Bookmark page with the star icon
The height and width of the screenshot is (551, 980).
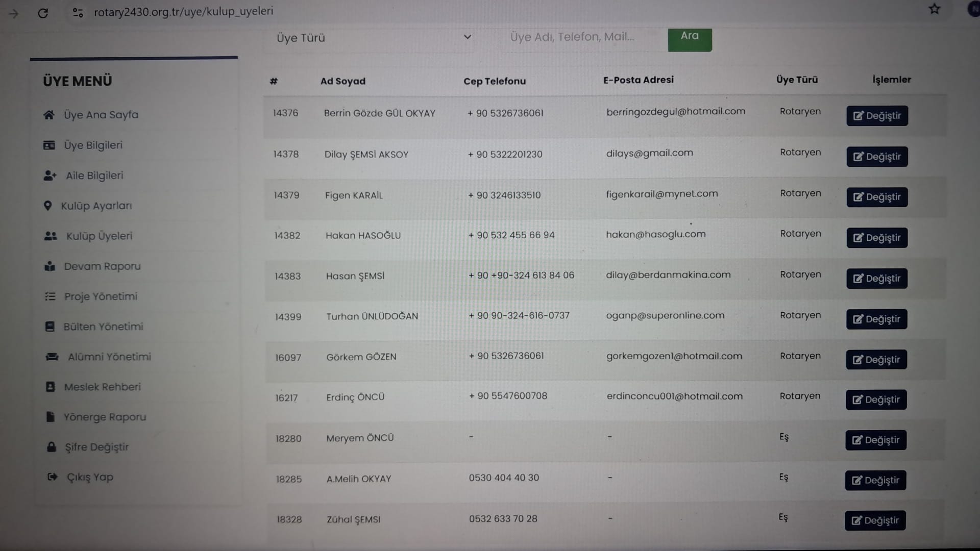(934, 9)
